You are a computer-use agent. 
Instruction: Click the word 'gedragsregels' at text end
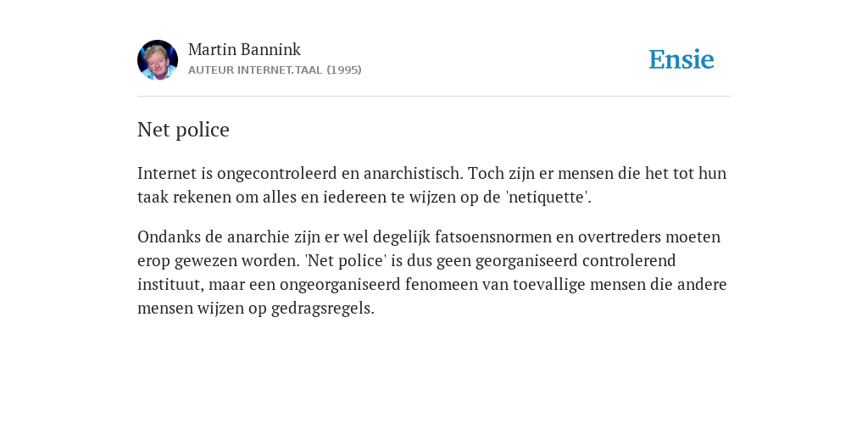[x=323, y=309]
